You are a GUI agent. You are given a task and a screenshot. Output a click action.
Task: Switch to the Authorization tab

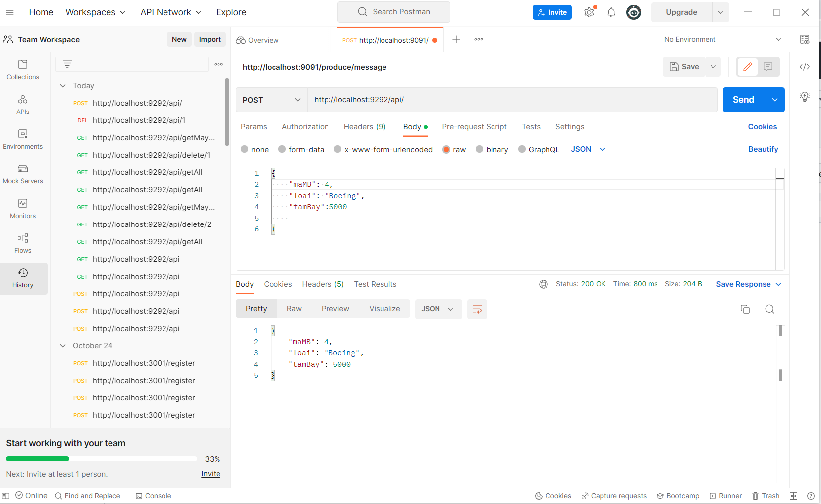pyautogui.click(x=305, y=127)
